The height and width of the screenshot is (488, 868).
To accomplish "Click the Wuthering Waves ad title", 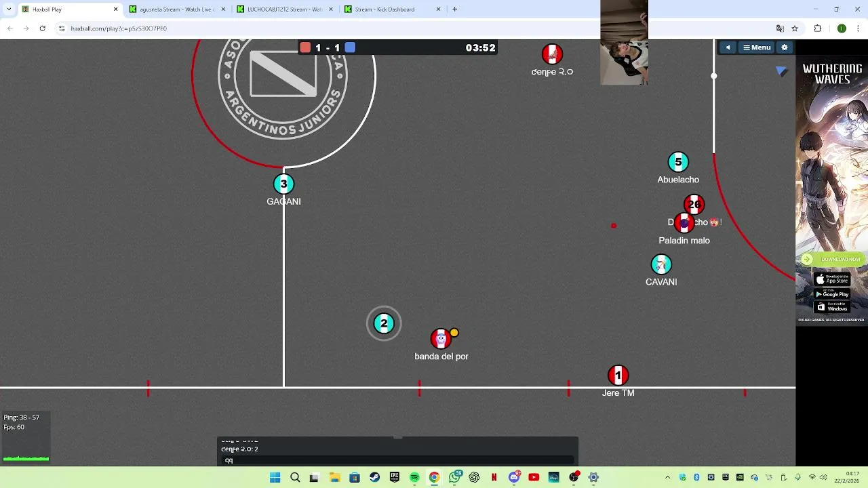I will pos(832,74).
